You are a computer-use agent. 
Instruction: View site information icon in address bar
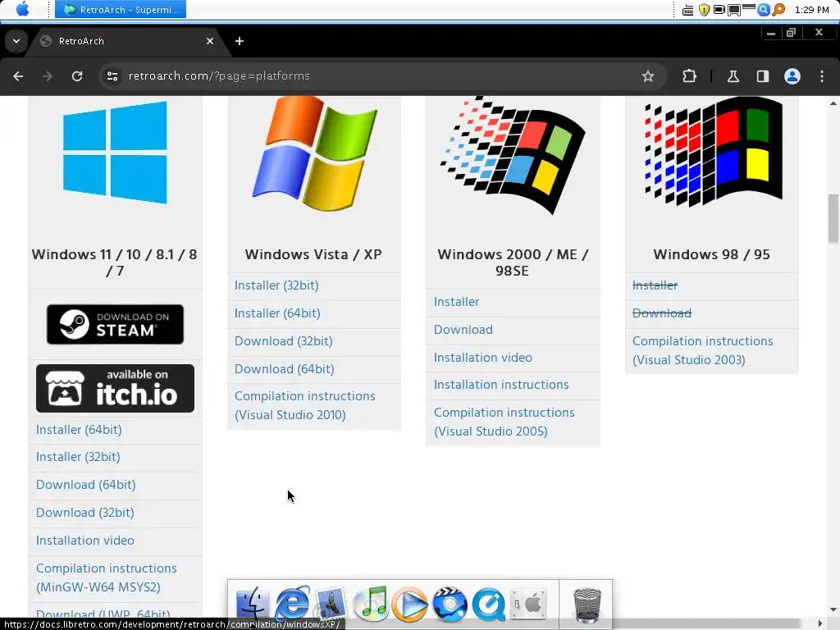pyautogui.click(x=112, y=76)
